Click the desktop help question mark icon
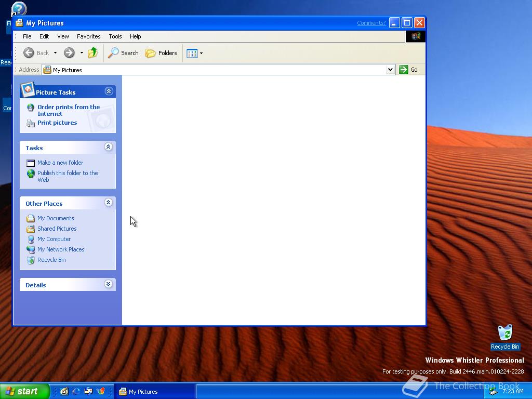 (19, 8)
